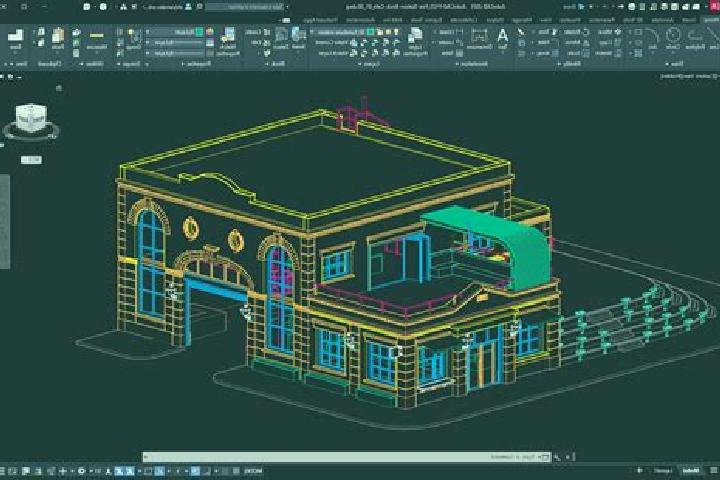Expand the Modify panel title arrow
The image size is (720, 480).
pyautogui.click(x=558, y=64)
